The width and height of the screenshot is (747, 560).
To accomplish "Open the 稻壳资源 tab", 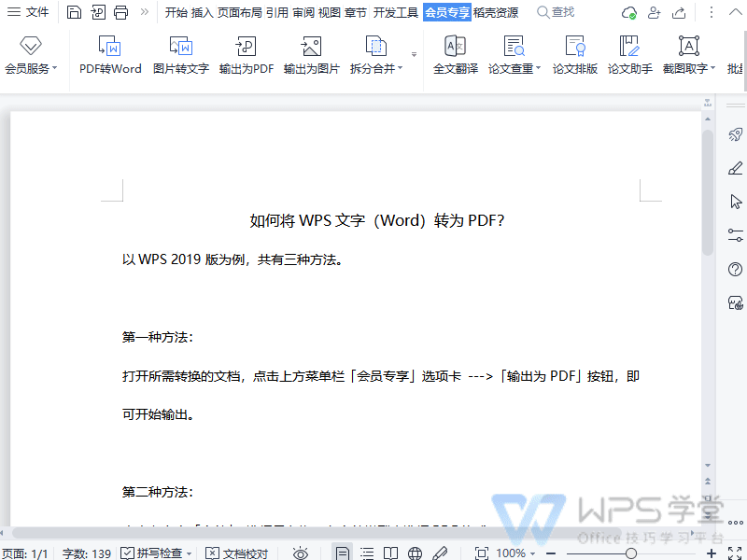I will click(x=496, y=12).
